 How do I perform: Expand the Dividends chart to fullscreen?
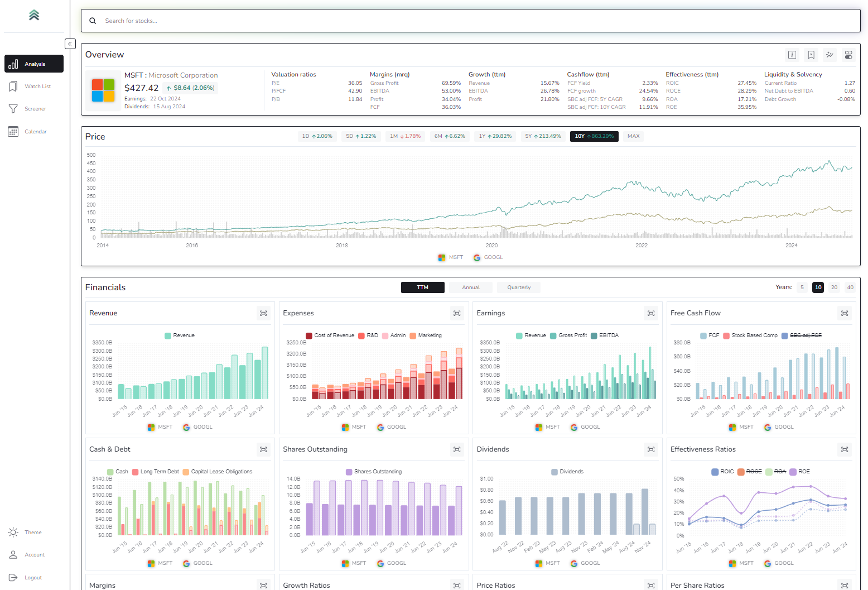tap(651, 449)
